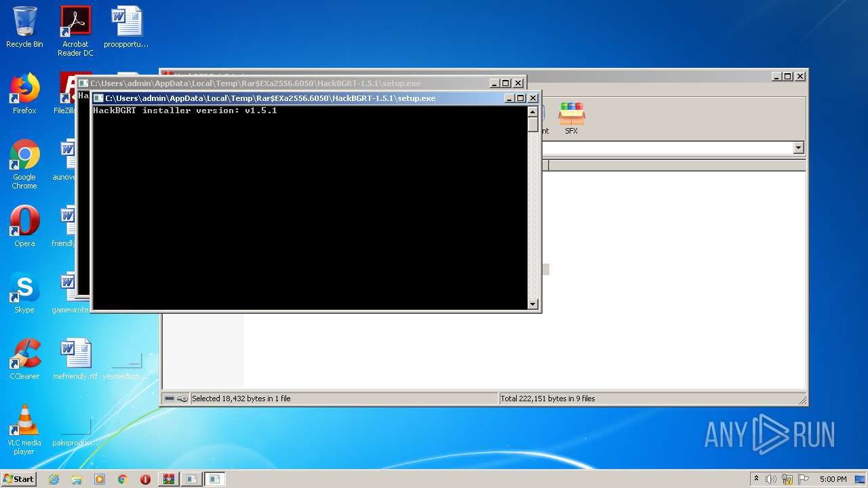Open the Recycle Bin desktop icon
868x488 pixels.
[24, 27]
